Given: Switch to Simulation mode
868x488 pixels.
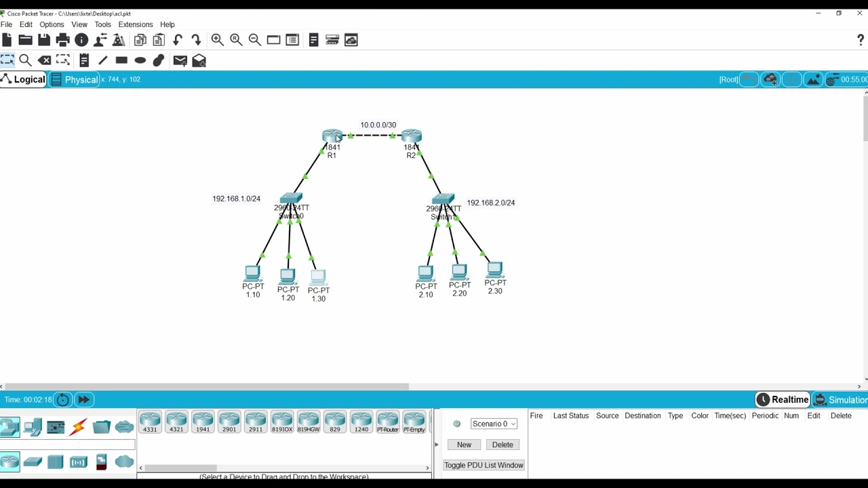Looking at the screenshot, I should [x=840, y=400].
